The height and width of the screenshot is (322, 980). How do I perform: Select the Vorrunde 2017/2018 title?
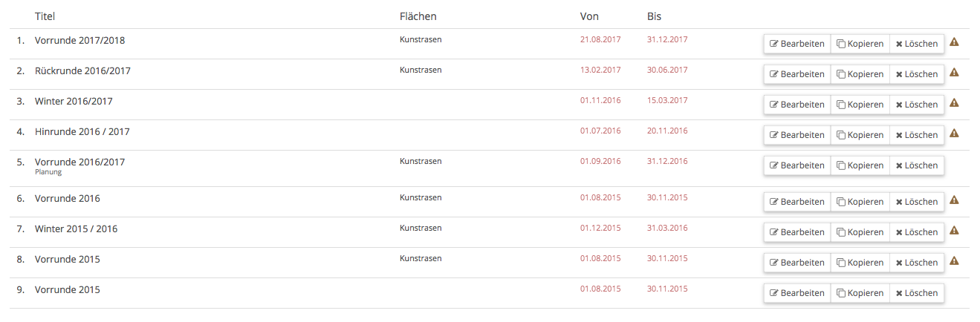79,41
